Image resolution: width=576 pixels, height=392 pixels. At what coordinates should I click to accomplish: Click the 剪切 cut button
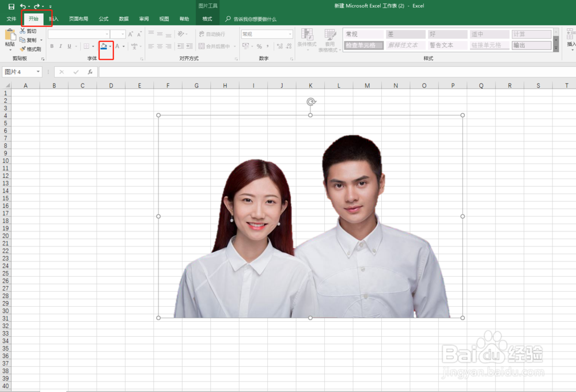coord(28,31)
